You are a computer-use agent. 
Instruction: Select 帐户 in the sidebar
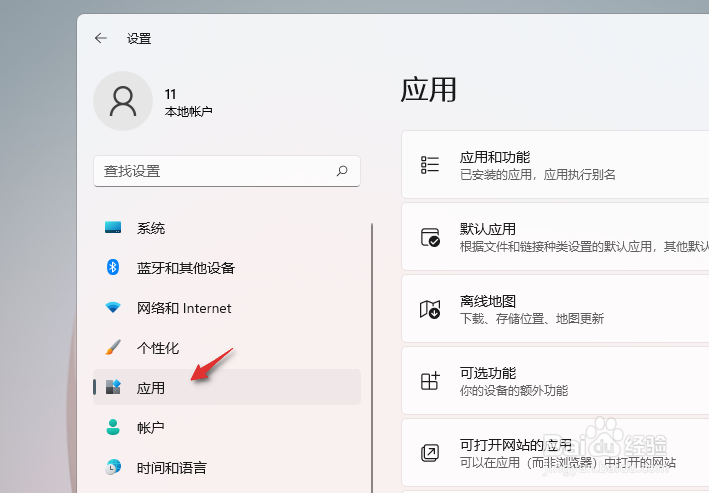[x=227, y=427]
